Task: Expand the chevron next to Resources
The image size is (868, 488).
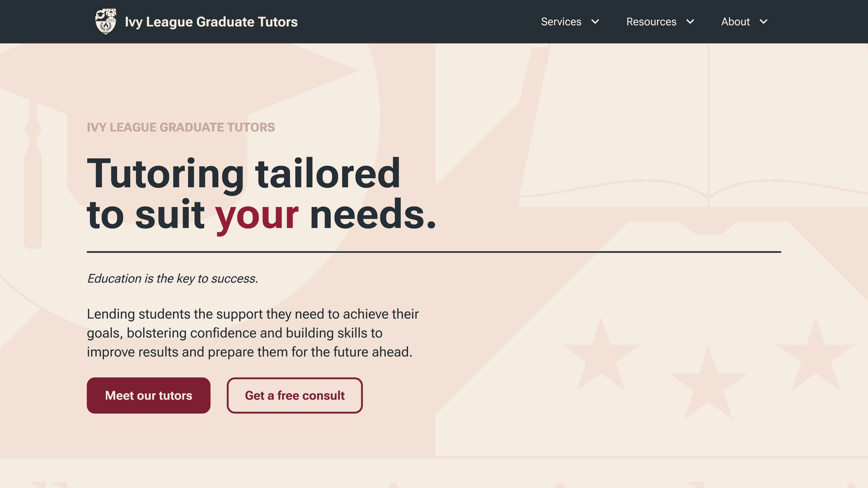Action: [x=690, y=21]
